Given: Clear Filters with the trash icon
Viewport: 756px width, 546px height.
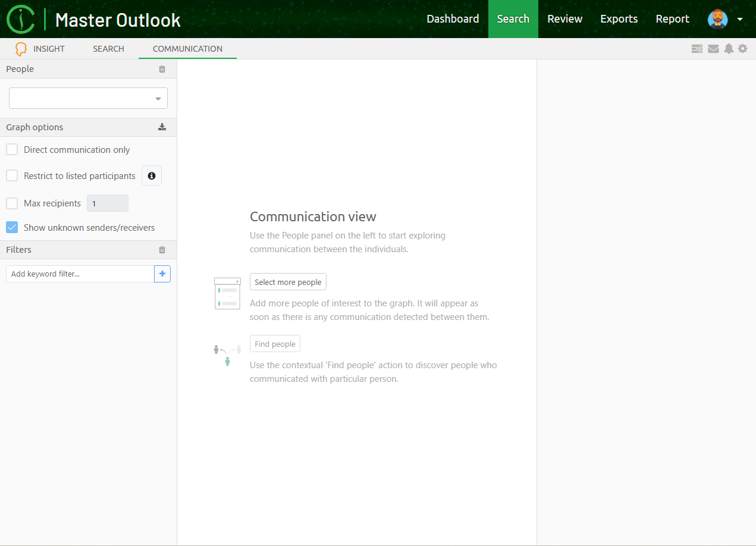Looking at the screenshot, I should 162,250.
